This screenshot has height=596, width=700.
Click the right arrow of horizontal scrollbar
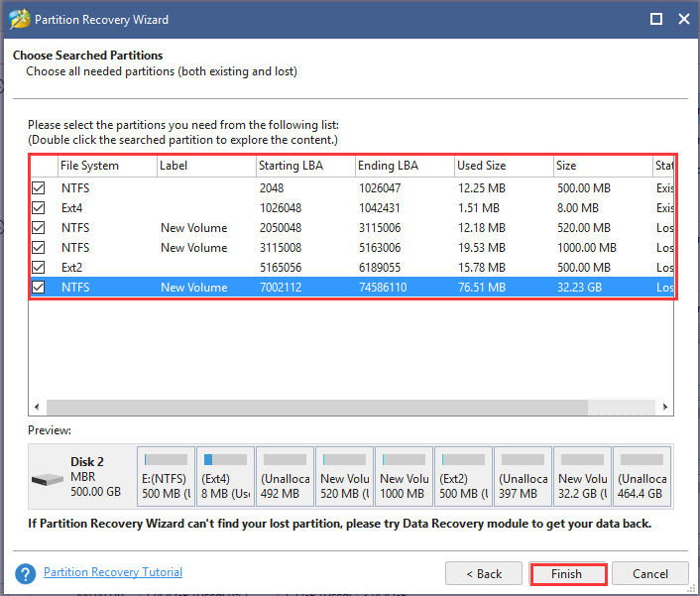(x=664, y=407)
